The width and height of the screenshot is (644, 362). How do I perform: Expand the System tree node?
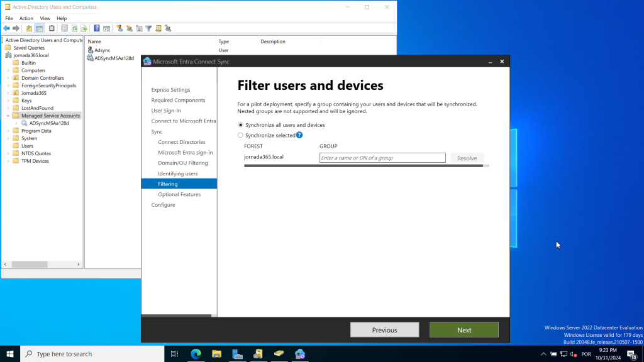tap(8, 138)
